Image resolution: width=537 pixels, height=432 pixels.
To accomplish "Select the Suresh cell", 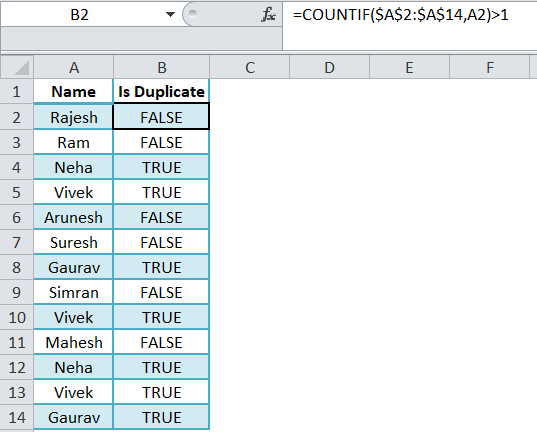I will point(74,242).
